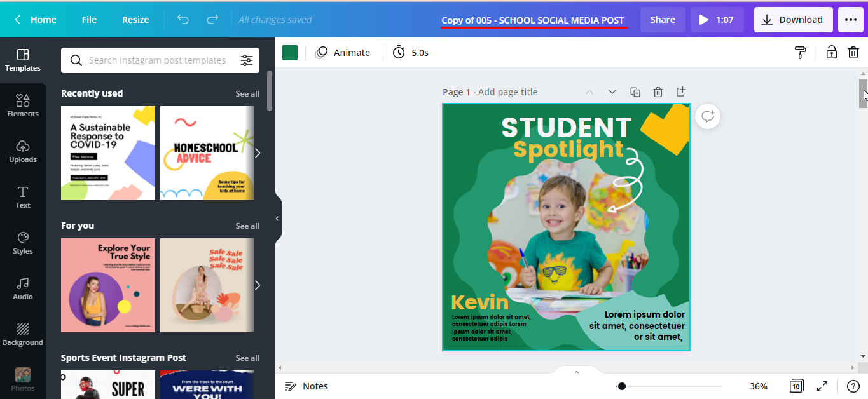This screenshot has width=868, height=399.
Task: Click the canvas horizontal scroll right arrow
Action: pos(853,368)
